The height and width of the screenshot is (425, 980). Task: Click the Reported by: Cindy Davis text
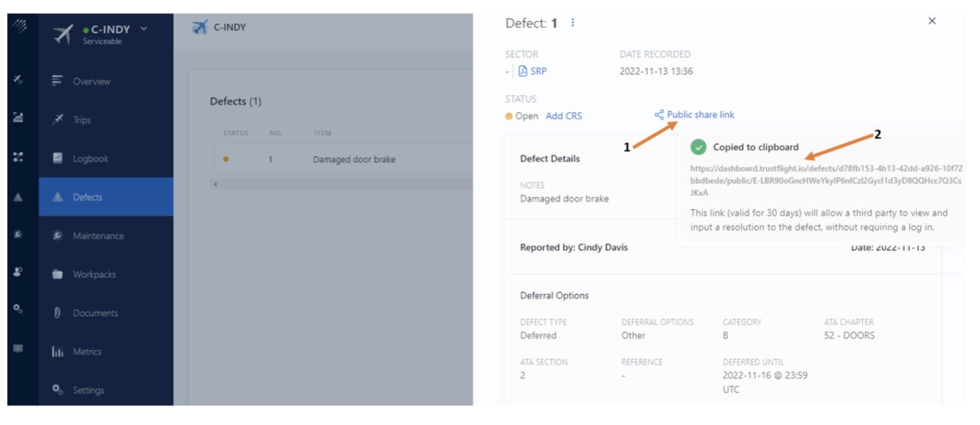[x=574, y=247]
